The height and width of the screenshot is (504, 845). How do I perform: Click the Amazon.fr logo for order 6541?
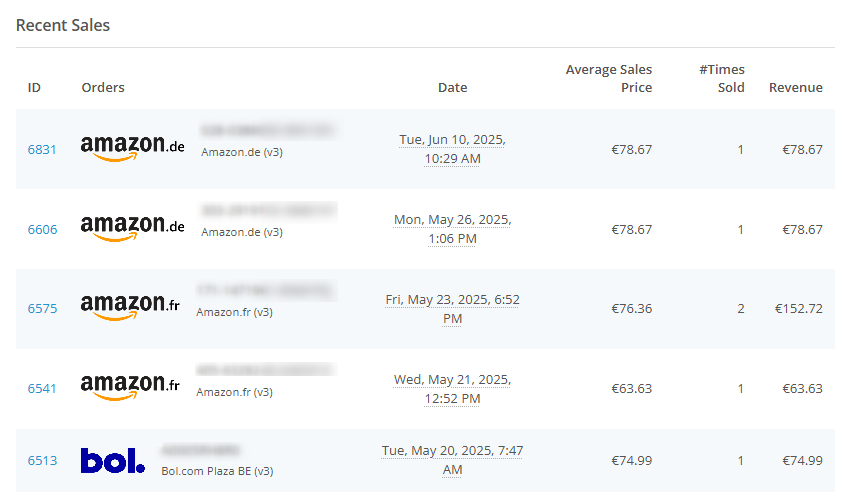pos(130,388)
